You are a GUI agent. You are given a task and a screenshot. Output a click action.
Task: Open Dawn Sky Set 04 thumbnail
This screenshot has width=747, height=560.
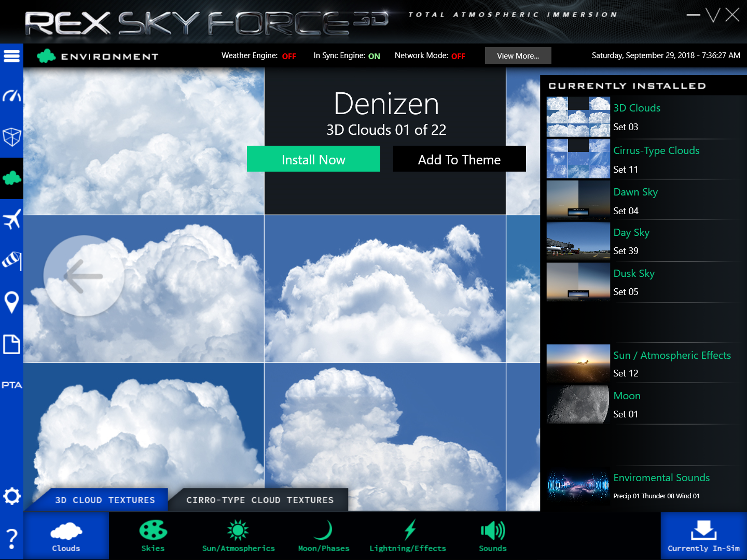[x=578, y=200]
